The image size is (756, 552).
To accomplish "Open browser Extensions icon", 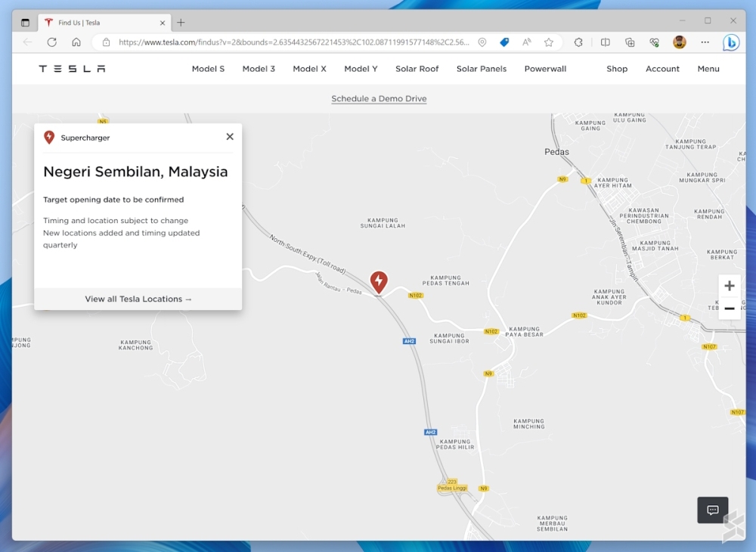I will click(578, 42).
